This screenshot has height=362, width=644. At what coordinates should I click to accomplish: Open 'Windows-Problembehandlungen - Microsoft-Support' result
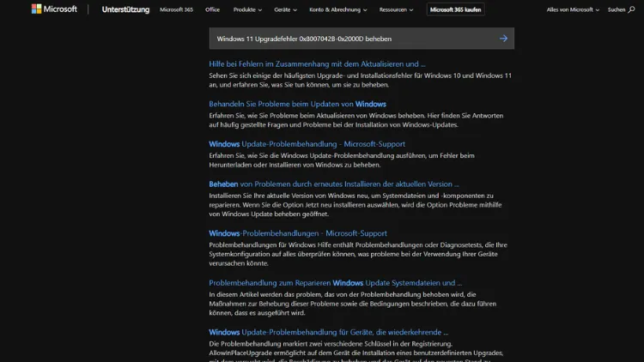(298, 233)
